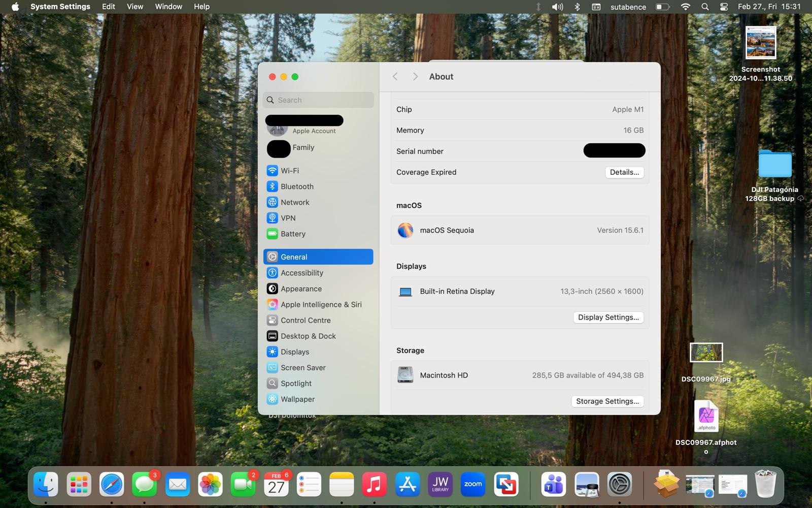Launch Zoom from the Dock
Screen dimensions: 812x508
[472, 484]
